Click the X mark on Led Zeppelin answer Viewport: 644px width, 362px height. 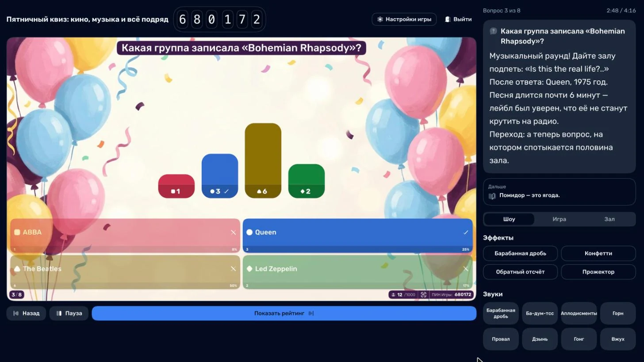(x=466, y=269)
